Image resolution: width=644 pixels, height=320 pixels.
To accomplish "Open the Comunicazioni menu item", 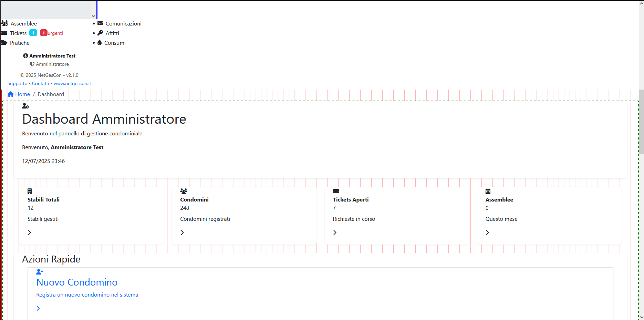I will point(123,23).
